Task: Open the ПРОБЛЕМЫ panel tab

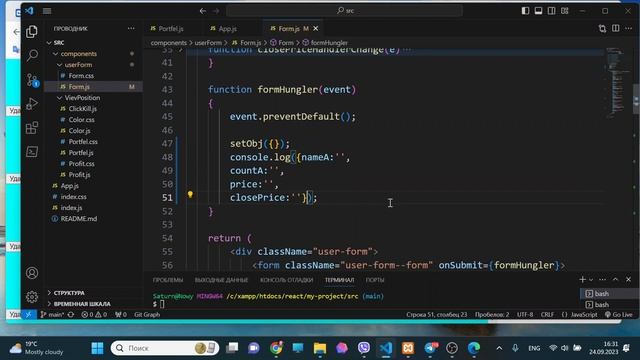Action: [168, 280]
